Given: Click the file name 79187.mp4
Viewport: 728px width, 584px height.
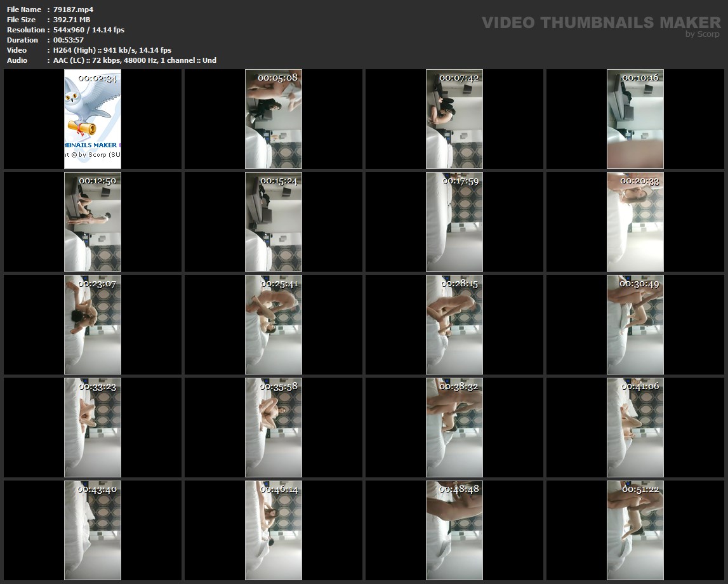Looking at the screenshot, I should click(73, 10).
